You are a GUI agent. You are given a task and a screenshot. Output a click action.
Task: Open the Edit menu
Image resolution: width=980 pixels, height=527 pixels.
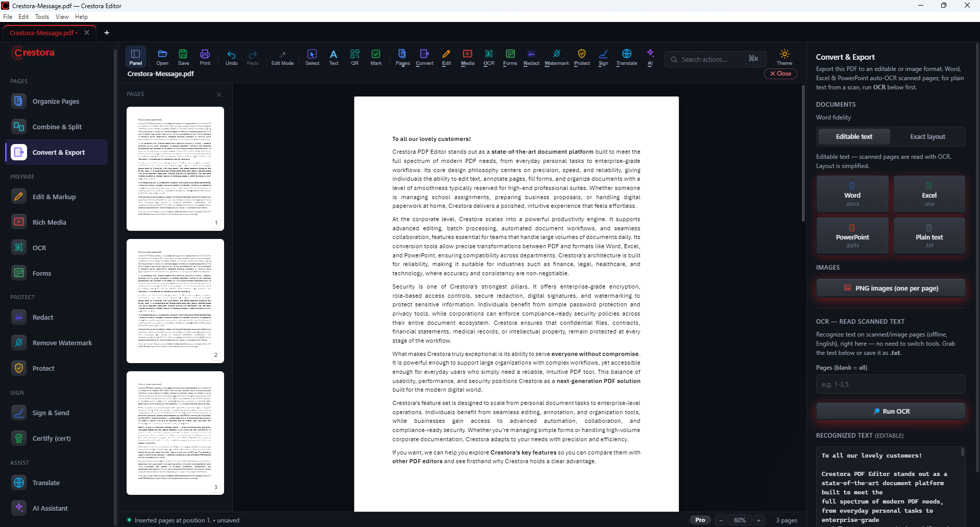tap(23, 17)
